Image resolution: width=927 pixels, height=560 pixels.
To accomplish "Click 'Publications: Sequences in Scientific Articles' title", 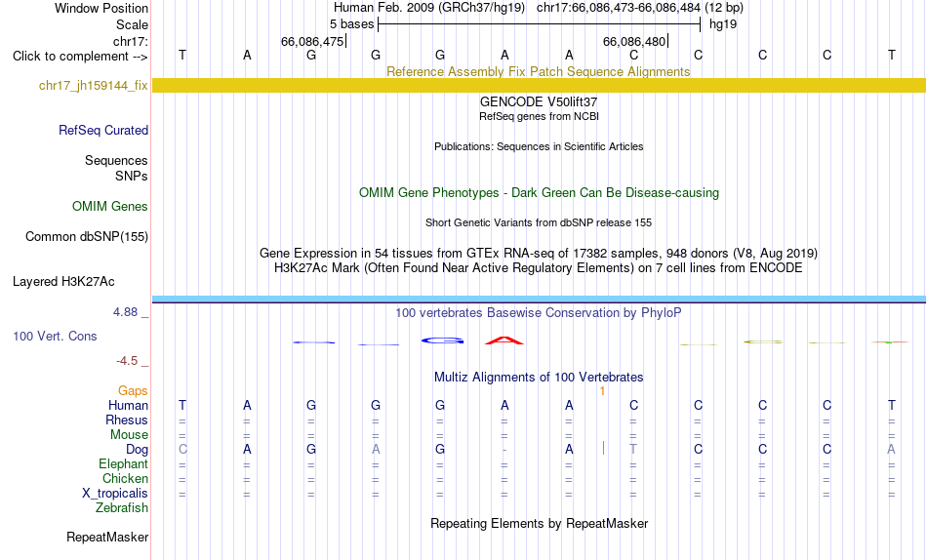I will click(539, 146).
